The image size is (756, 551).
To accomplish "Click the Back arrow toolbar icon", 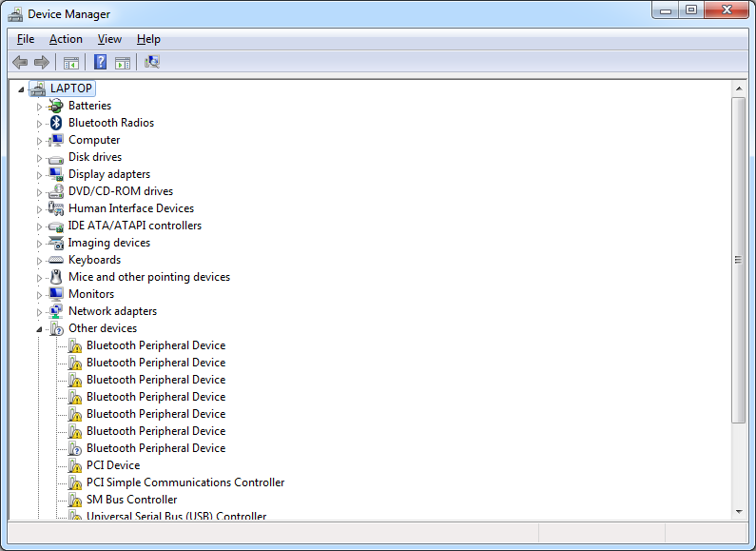I will pos(20,62).
